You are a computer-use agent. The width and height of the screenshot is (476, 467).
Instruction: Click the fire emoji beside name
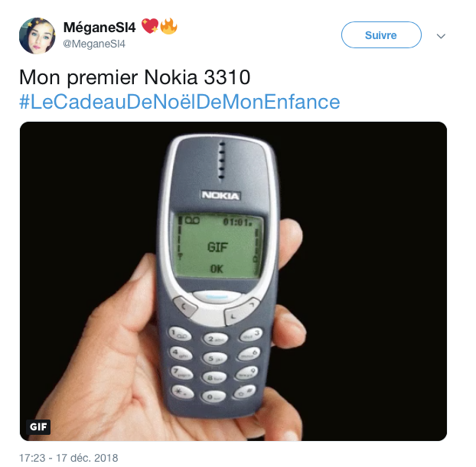point(169,26)
